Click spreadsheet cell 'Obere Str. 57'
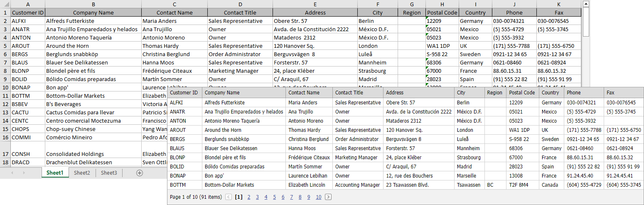644x205 pixels. pos(315,21)
